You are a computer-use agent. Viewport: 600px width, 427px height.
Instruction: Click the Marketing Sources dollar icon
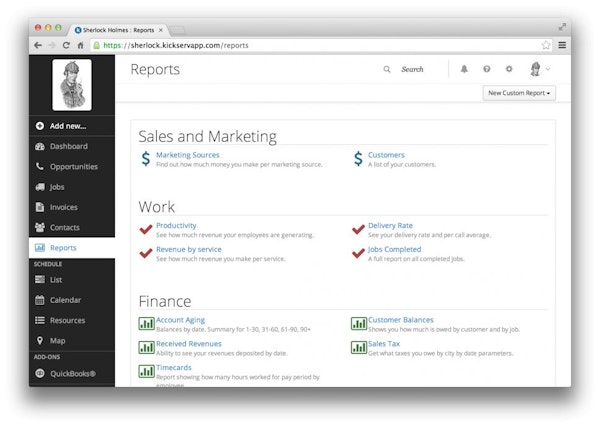pos(146,158)
